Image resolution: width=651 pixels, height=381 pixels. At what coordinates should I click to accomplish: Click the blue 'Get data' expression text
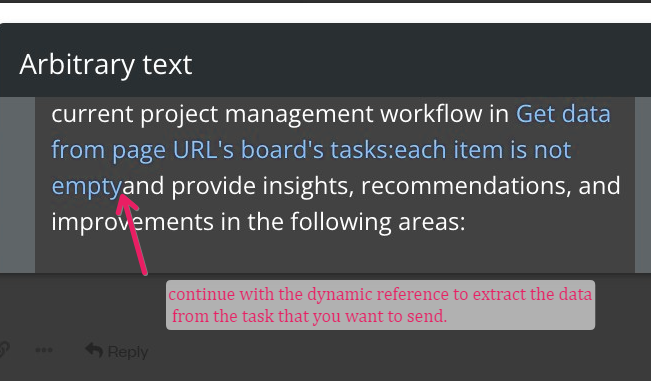[x=563, y=114]
